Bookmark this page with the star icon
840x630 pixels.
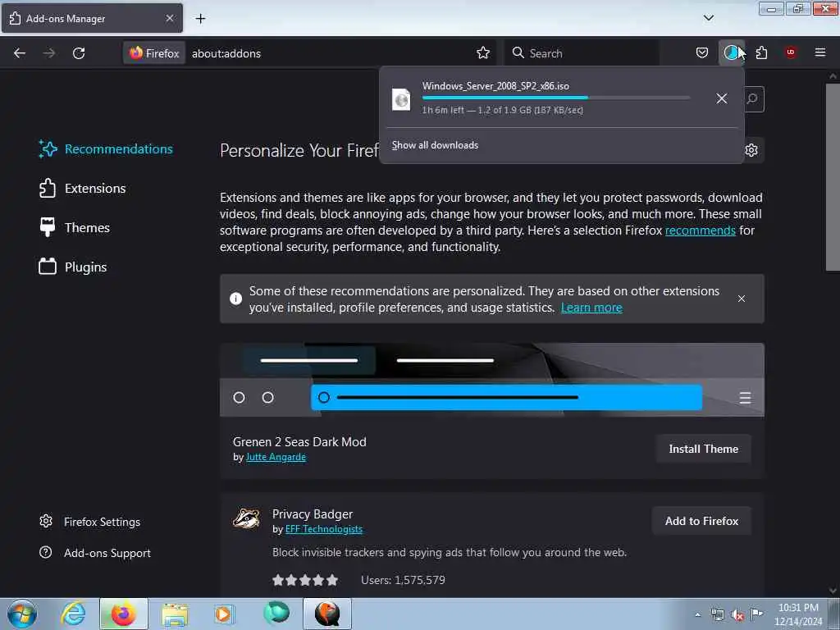483,52
